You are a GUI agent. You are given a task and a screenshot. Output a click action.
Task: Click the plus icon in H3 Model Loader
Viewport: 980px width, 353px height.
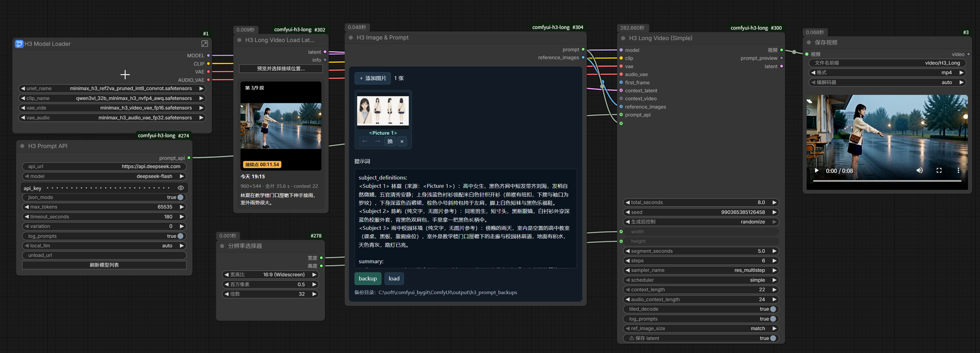click(x=125, y=75)
